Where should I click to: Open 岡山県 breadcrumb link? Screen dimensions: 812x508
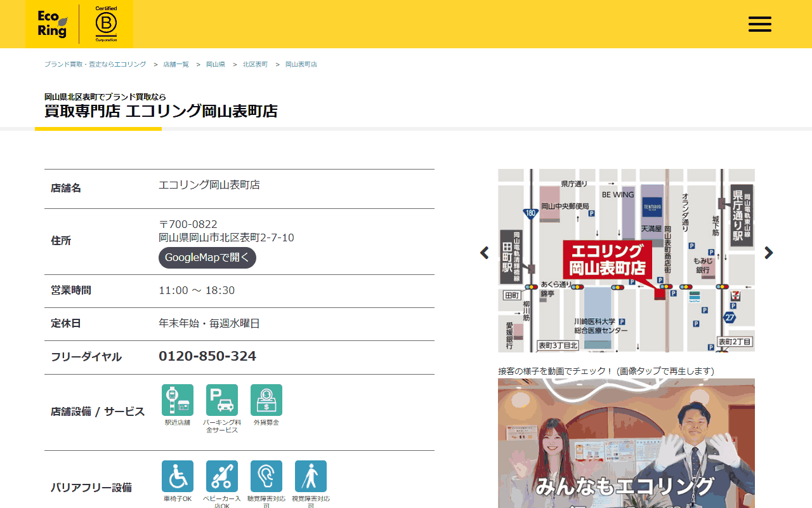tap(216, 65)
